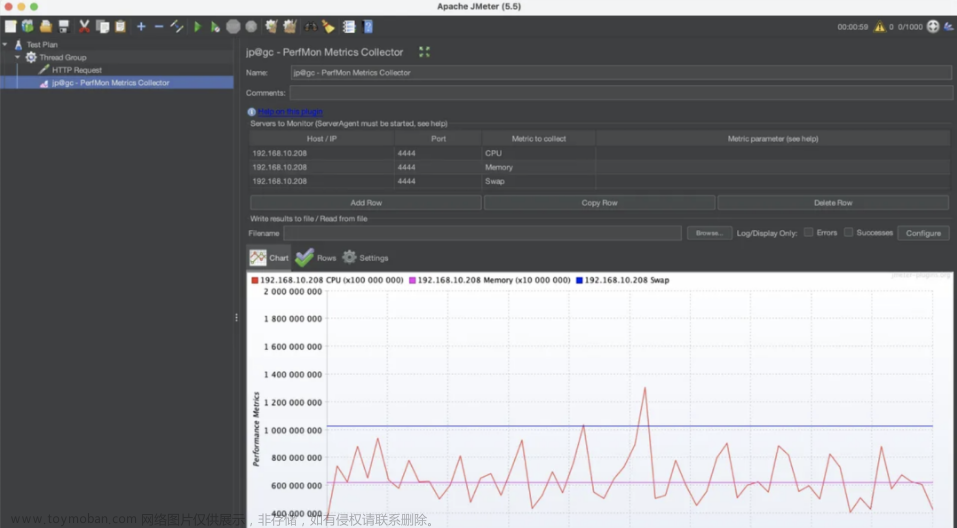The image size is (957, 528).
Task: Select the 'Memory' metric cell
Action: [539, 167]
